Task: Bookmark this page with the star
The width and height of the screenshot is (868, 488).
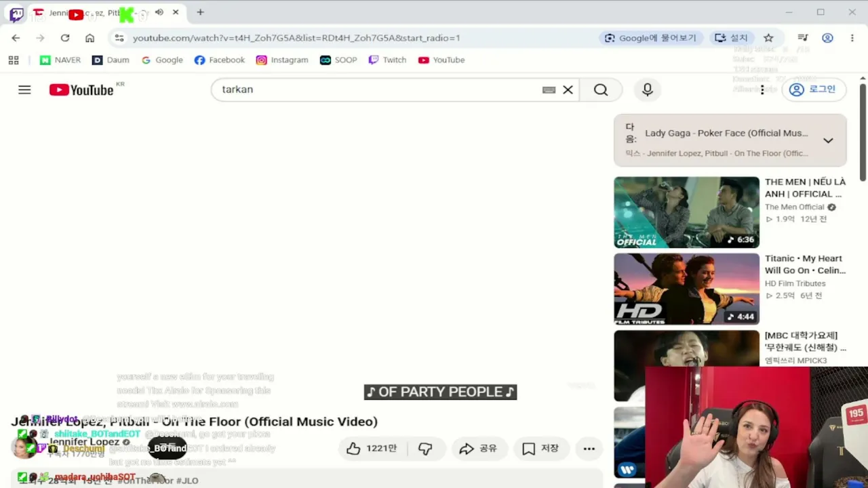Action: 768,38
